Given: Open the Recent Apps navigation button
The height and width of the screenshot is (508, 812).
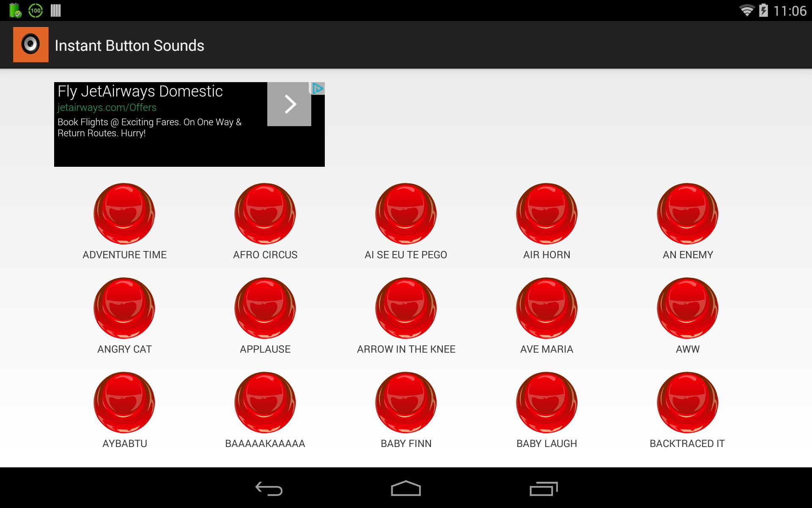Looking at the screenshot, I should pos(543,488).
